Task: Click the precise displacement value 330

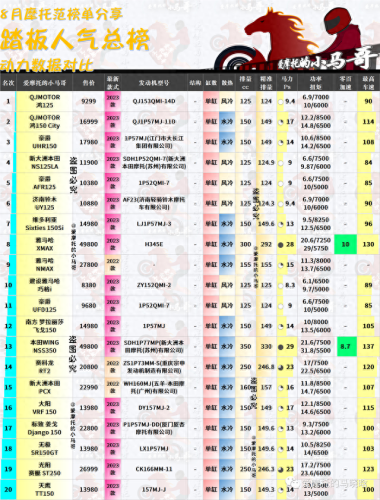Action: point(266,347)
